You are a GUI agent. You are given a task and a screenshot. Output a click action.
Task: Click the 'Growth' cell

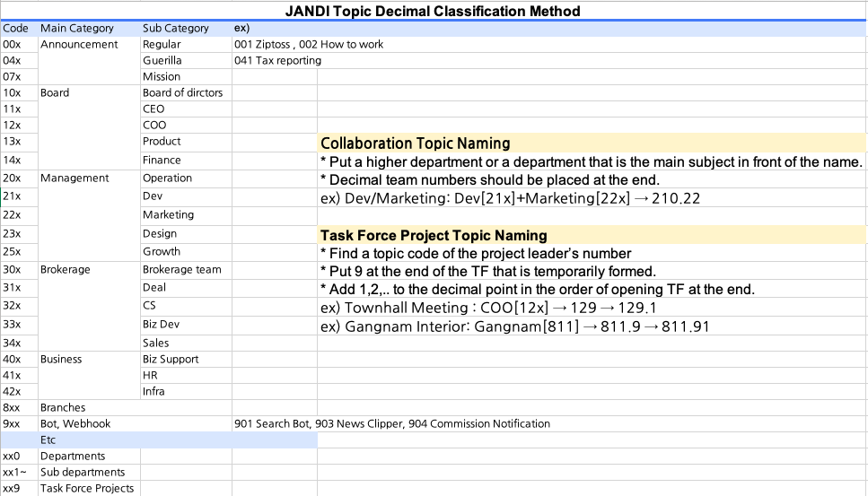coord(186,252)
